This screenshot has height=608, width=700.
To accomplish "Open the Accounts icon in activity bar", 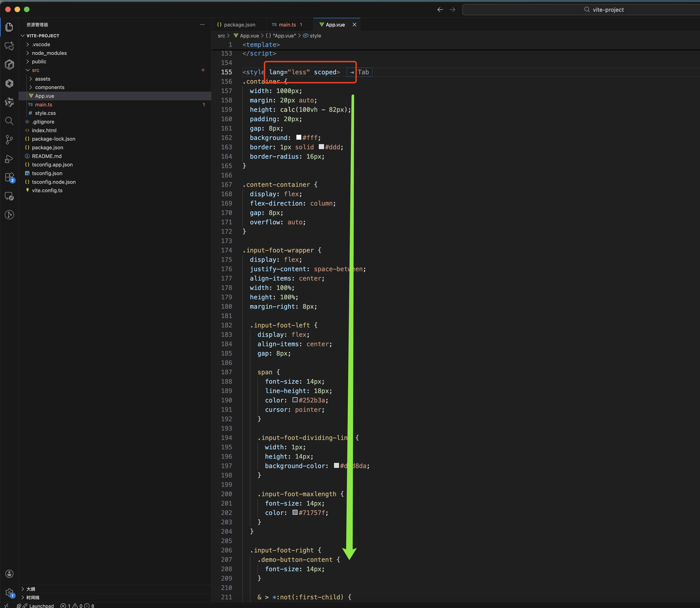I will [9, 573].
